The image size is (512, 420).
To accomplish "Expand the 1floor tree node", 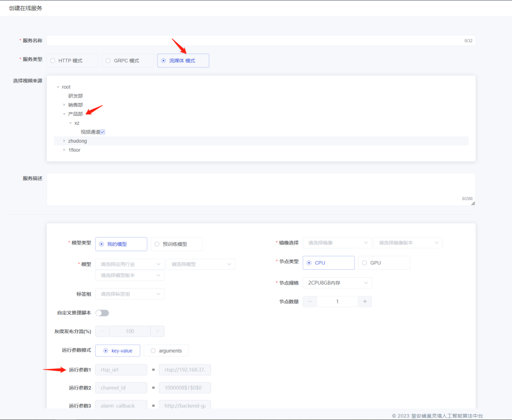I will (64, 150).
